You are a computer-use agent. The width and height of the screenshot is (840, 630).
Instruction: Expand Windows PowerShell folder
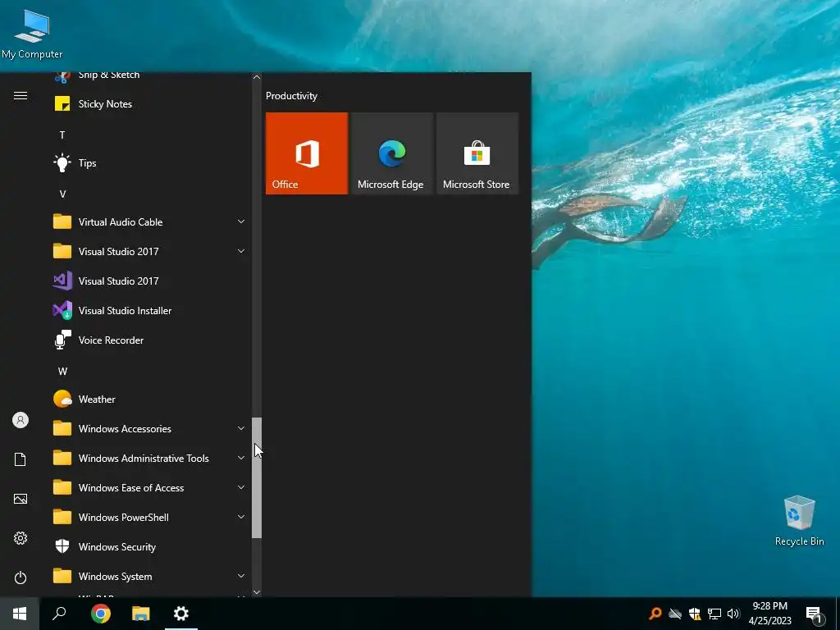[149, 518]
